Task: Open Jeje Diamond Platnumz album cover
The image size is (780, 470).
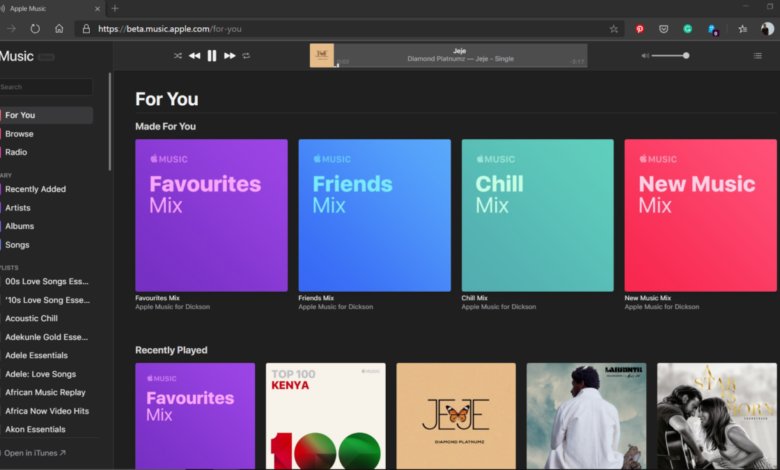Action: pos(456,416)
